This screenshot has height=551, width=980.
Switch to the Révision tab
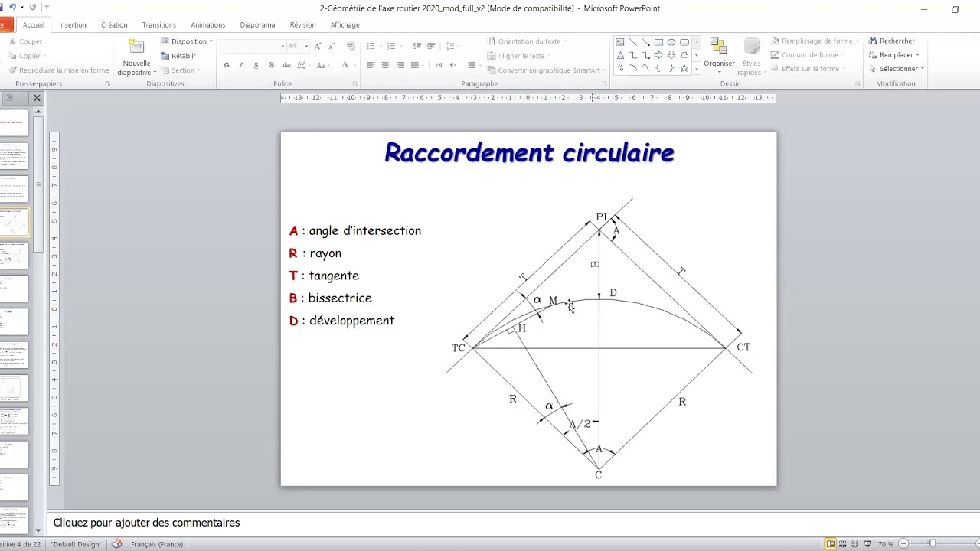[x=302, y=24]
